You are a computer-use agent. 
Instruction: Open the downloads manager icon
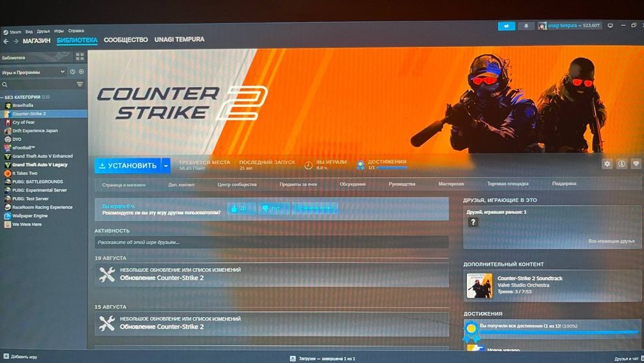pyautogui.click(x=292, y=358)
